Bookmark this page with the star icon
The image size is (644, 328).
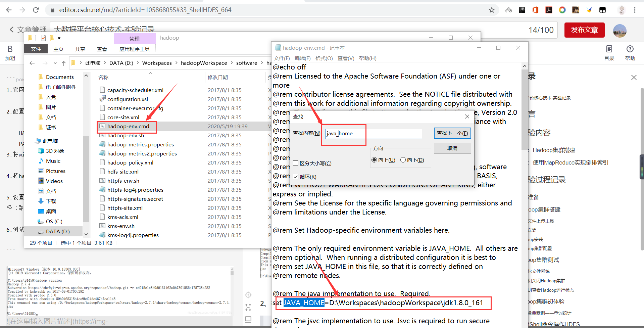(x=492, y=10)
